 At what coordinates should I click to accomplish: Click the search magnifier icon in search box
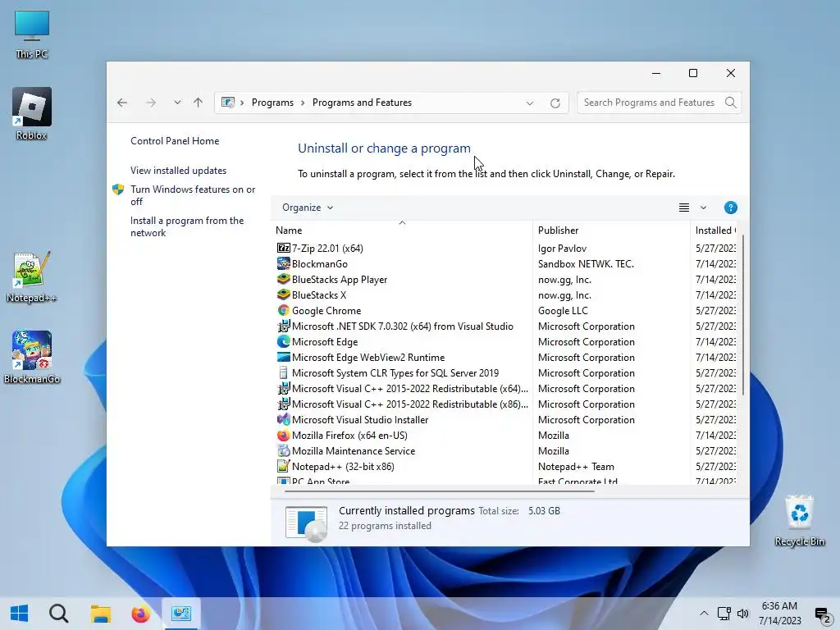(730, 103)
